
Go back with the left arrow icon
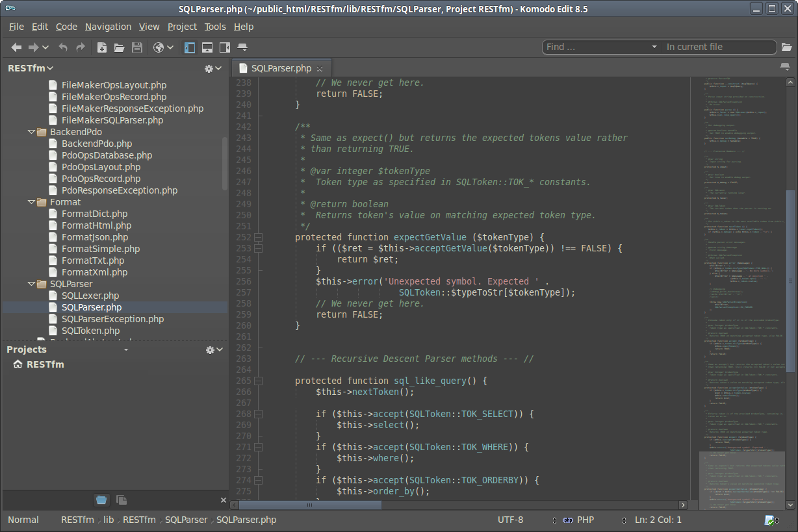(x=16, y=47)
